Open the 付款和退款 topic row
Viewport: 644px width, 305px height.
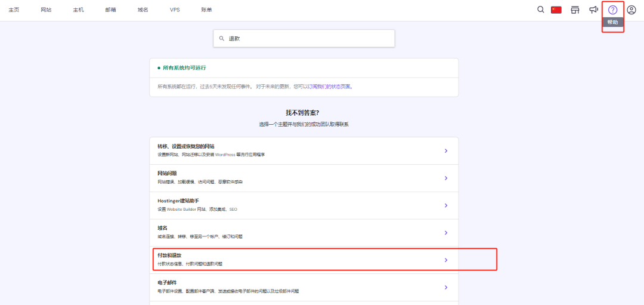click(303, 260)
